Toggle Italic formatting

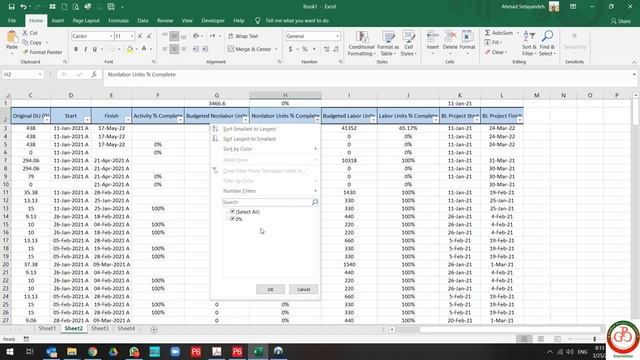coord(85,49)
